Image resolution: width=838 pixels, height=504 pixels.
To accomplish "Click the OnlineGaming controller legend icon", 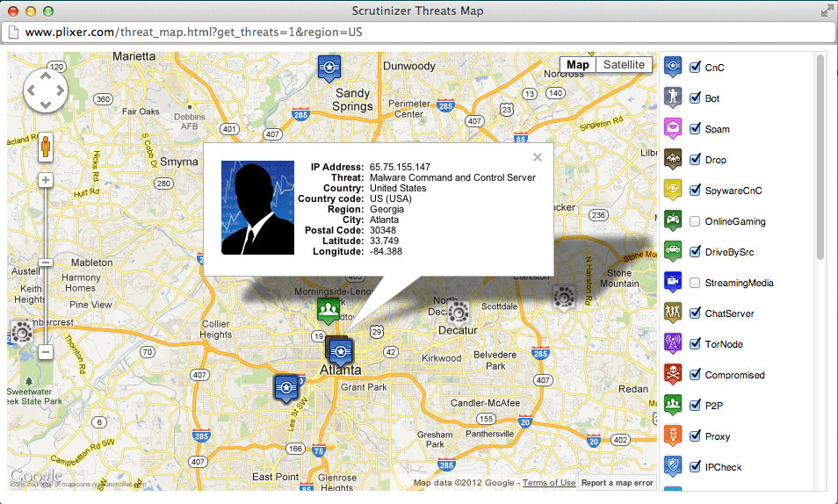I will pyautogui.click(x=673, y=220).
